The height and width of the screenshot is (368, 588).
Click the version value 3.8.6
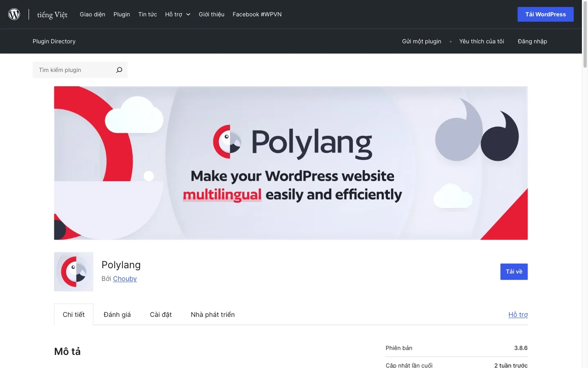521,348
